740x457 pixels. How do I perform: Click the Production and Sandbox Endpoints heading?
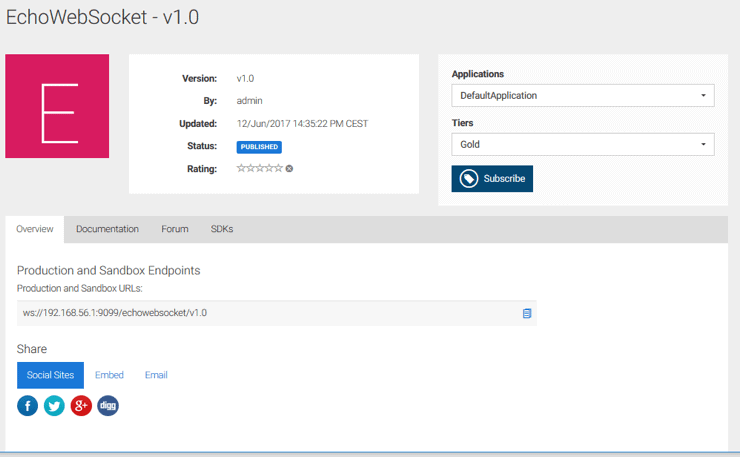tap(109, 271)
